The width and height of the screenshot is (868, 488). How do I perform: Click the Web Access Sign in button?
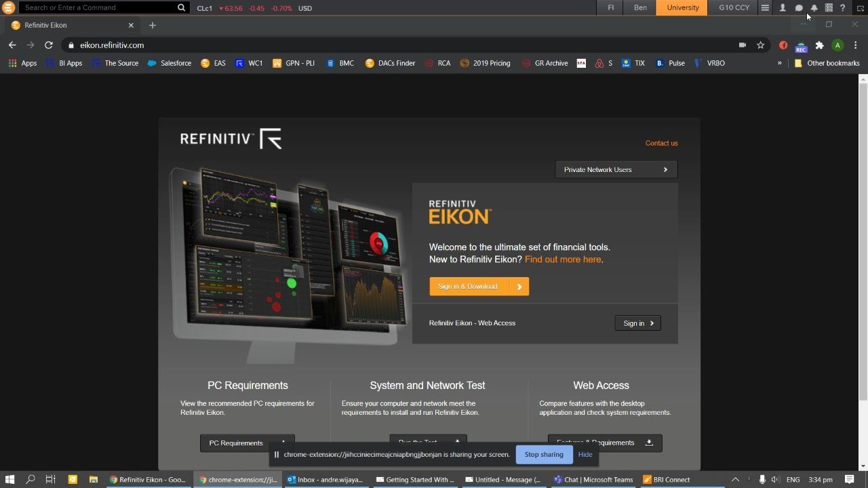point(637,323)
